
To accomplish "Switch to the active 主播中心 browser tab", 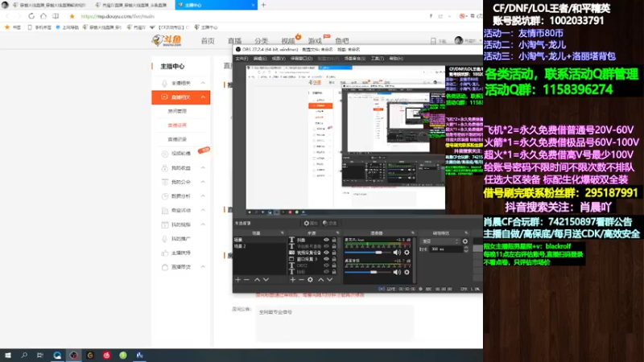I will click(x=216, y=5).
